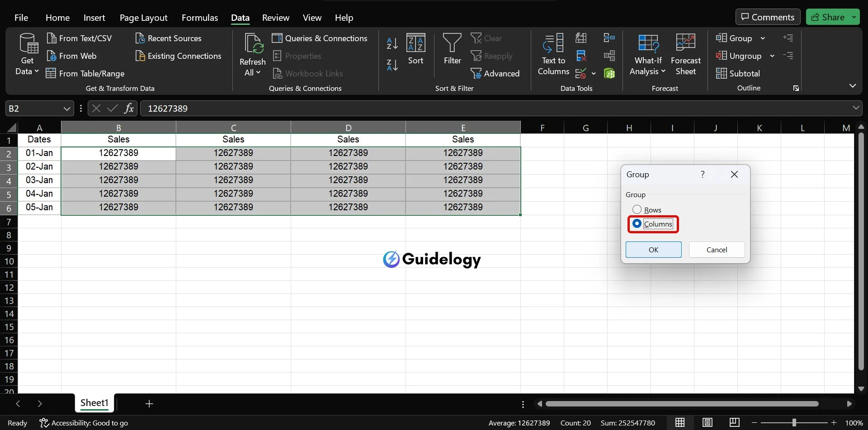Open the Sort dialog

(415, 49)
